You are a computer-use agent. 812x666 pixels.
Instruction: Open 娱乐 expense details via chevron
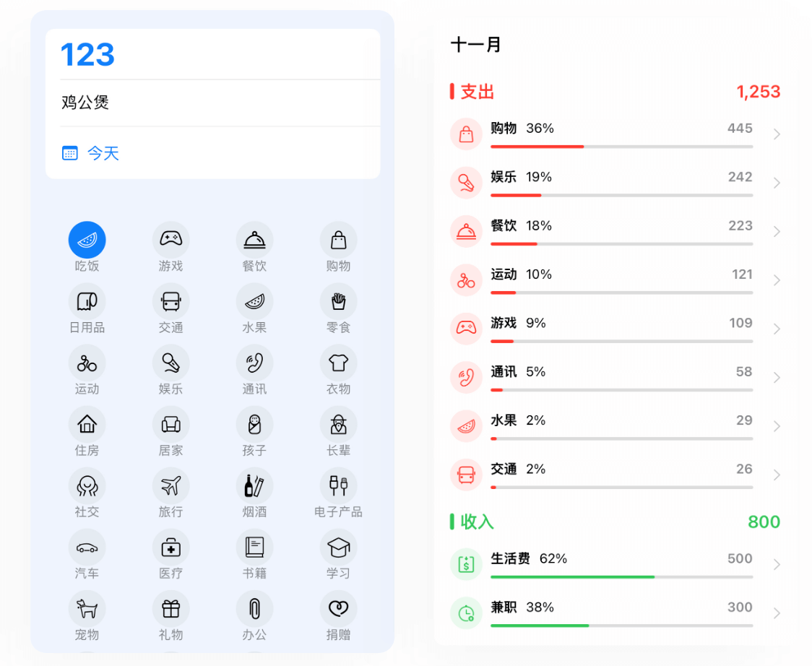point(777,183)
